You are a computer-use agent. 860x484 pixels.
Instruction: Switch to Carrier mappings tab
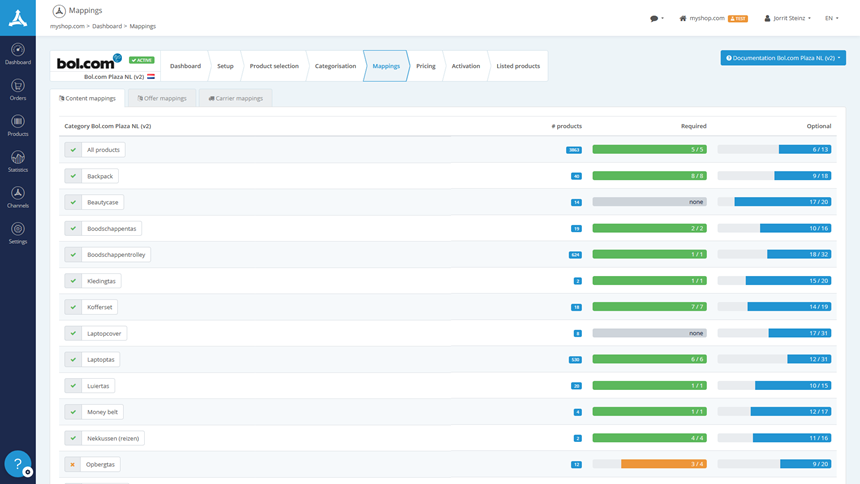[235, 98]
